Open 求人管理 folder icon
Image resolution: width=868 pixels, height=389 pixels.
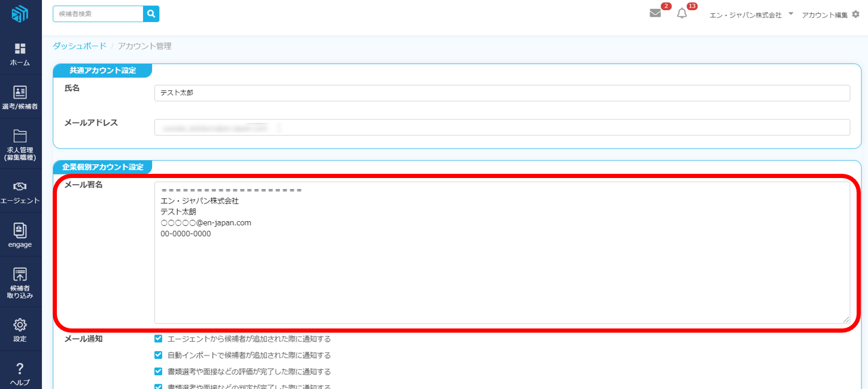[20, 136]
